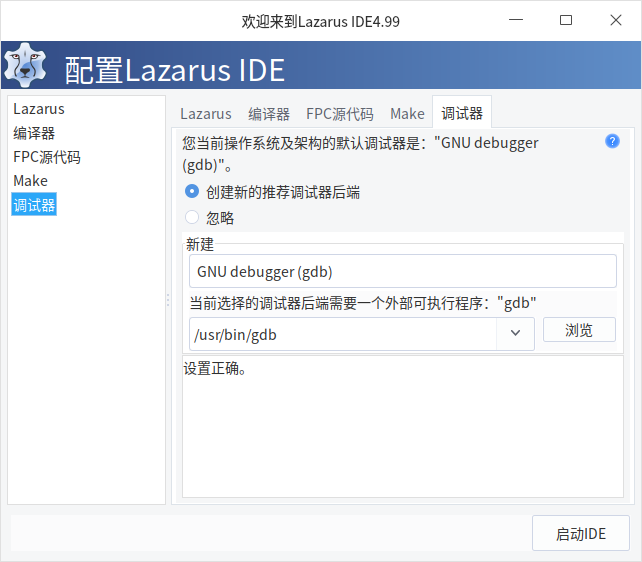Select the 调试器 tab
The width and height of the screenshot is (642, 562).
462,113
